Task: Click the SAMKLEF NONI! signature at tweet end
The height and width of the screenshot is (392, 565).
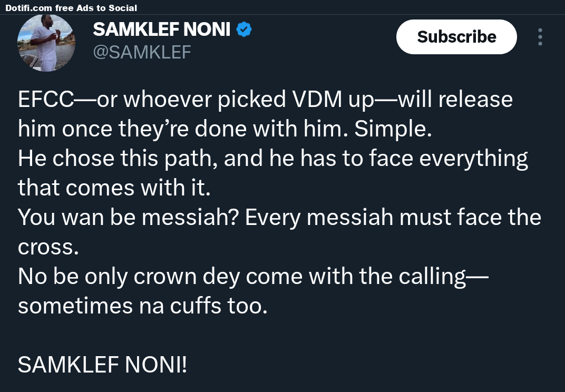Action: tap(102, 365)
